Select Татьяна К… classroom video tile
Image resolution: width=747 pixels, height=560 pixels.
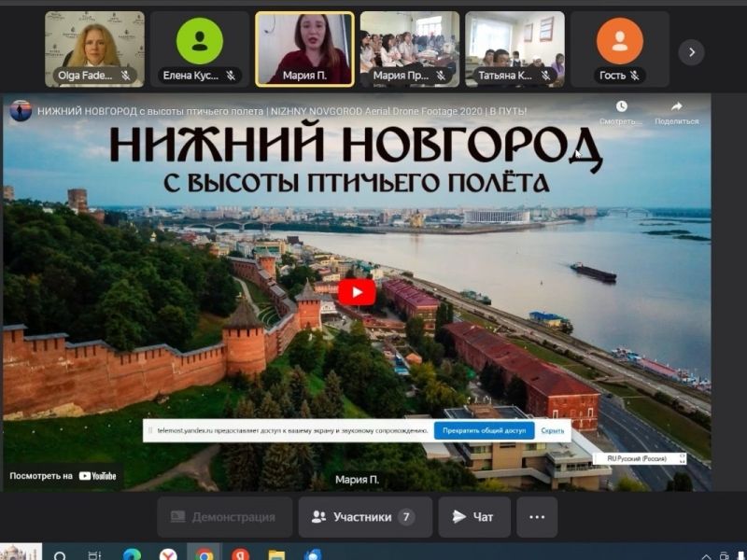(x=514, y=49)
